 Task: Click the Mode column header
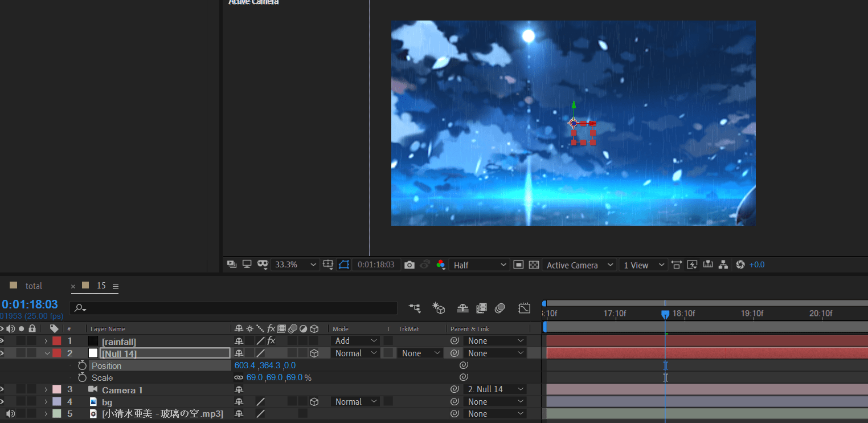(341, 329)
